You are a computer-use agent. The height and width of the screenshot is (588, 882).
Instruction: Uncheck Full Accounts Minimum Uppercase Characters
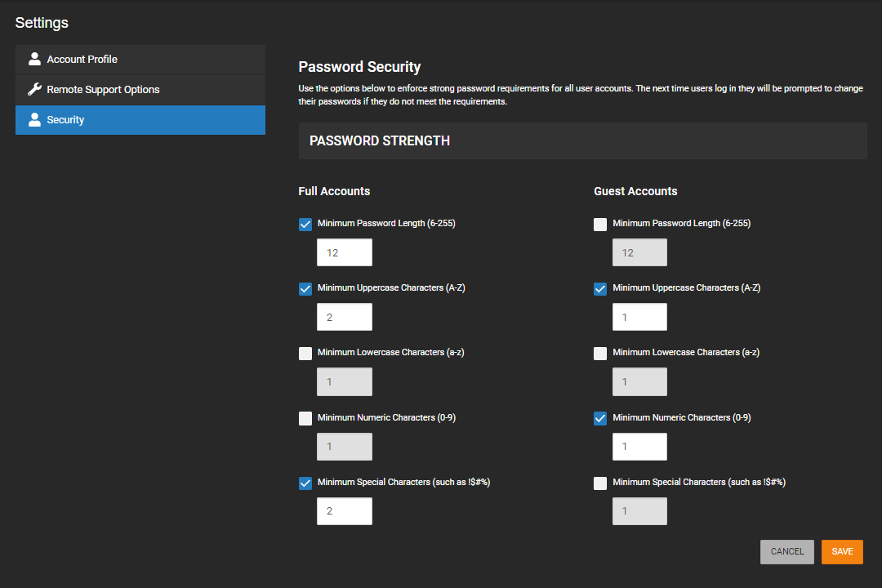coord(305,288)
